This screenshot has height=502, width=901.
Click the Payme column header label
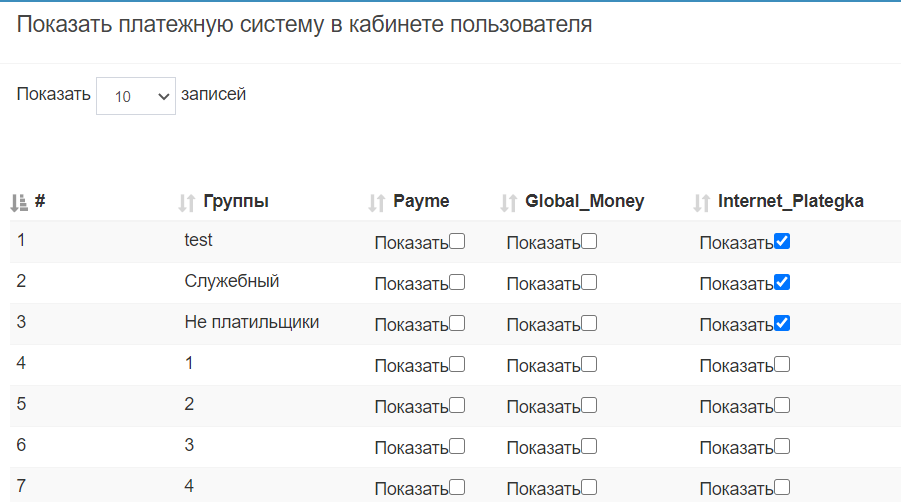coord(421,201)
